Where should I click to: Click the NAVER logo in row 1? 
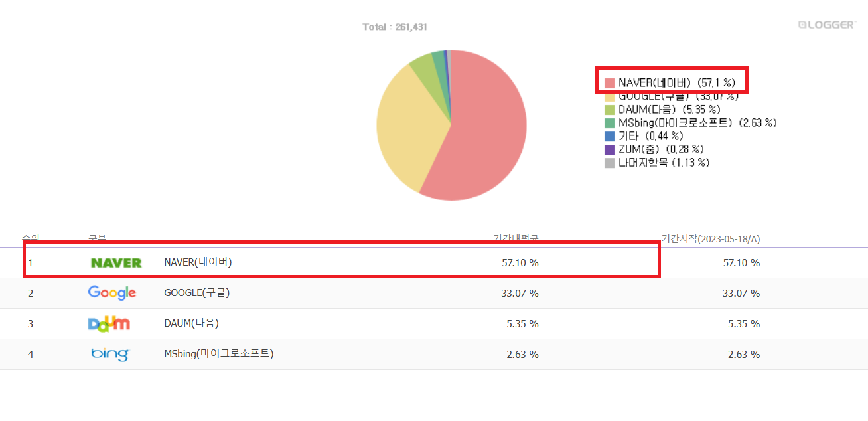click(116, 263)
